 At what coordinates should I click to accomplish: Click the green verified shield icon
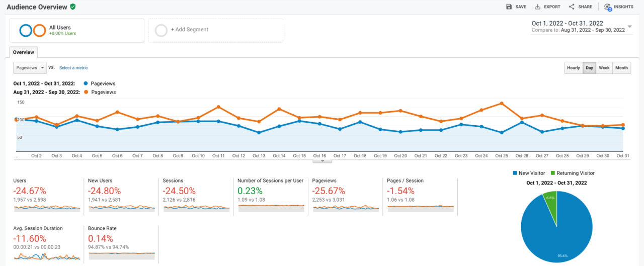[x=73, y=7]
